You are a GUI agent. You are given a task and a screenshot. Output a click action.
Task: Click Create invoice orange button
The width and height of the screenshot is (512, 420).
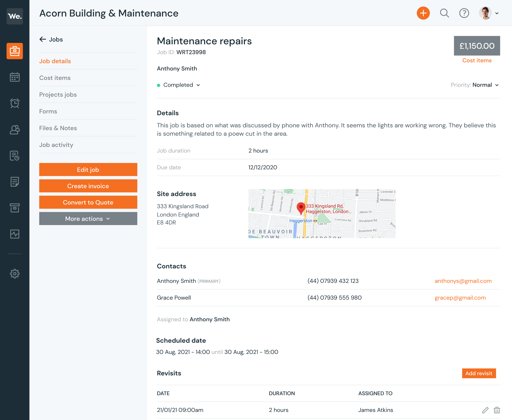point(88,186)
